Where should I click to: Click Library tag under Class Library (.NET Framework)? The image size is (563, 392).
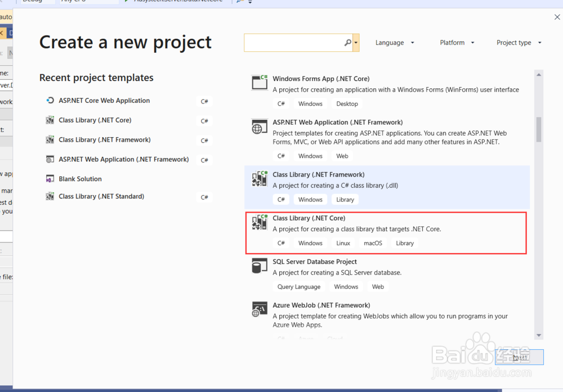click(x=345, y=200)
